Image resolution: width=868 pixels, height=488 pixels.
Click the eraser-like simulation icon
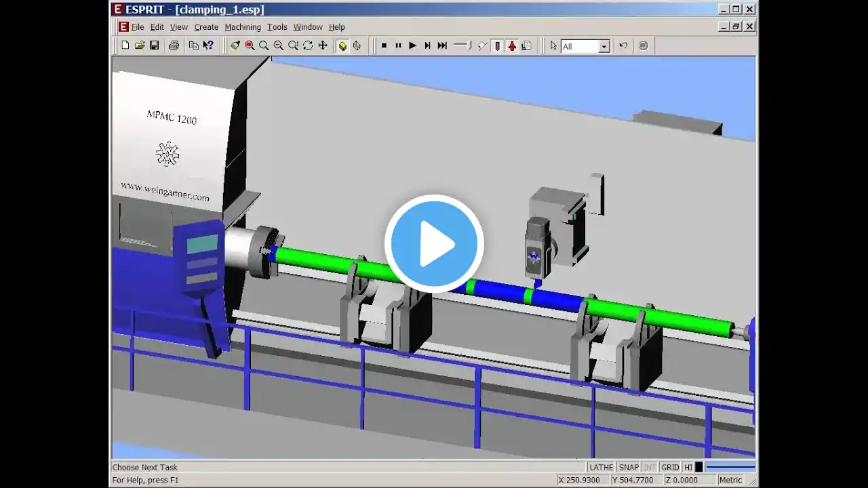click(482, 45)
